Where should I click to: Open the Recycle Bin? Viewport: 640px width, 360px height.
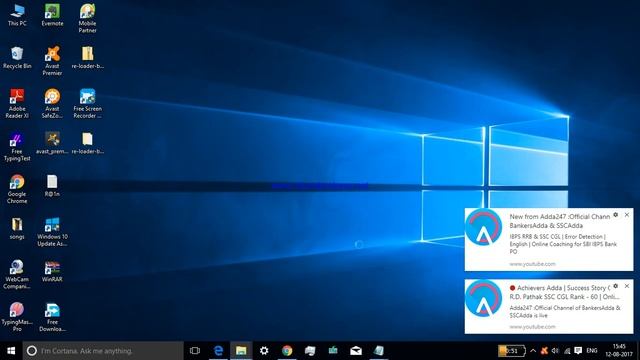pyautogui.click(x=17, y=58)
